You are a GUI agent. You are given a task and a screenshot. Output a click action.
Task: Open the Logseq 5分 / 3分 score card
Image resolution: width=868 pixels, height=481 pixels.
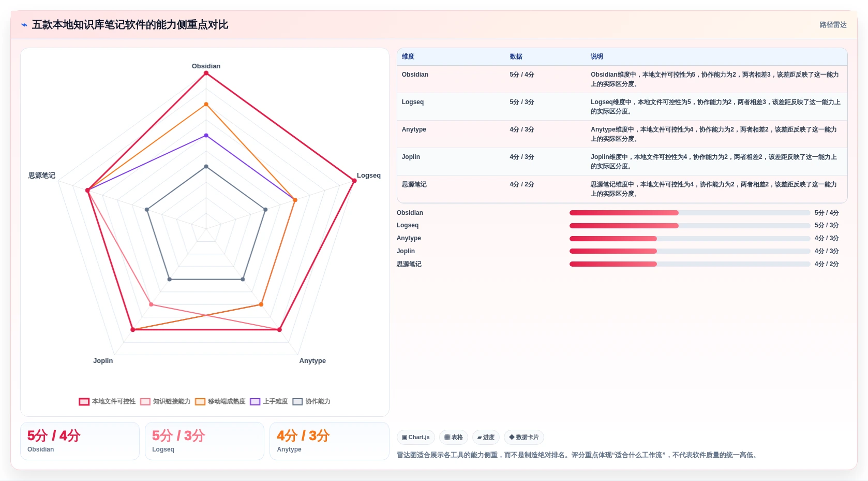coord(204,441)
